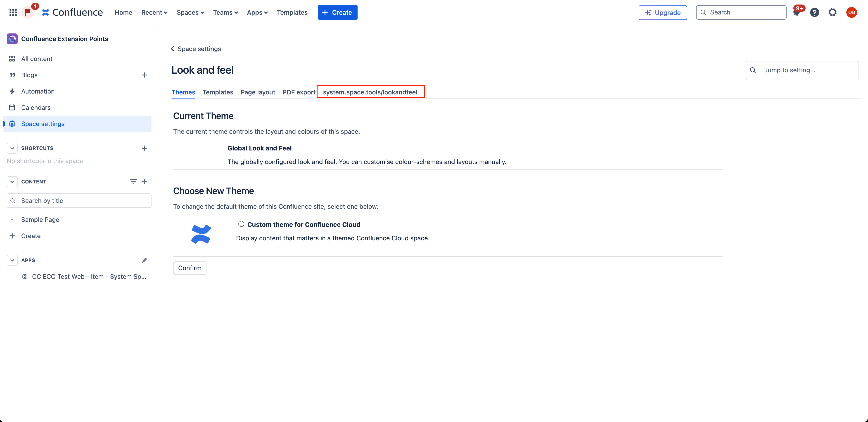Collapse the Apps section chevron

[12, 260]
